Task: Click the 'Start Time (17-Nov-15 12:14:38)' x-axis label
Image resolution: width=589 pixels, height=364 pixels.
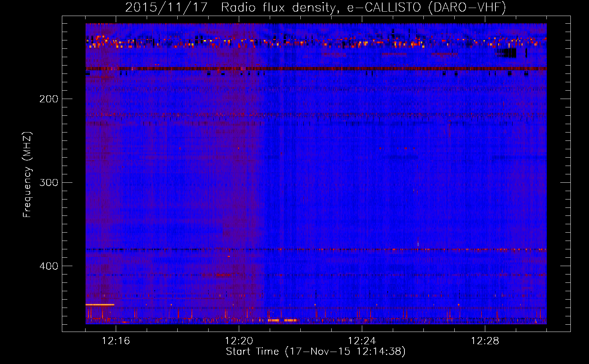Action: coord(316,352)
